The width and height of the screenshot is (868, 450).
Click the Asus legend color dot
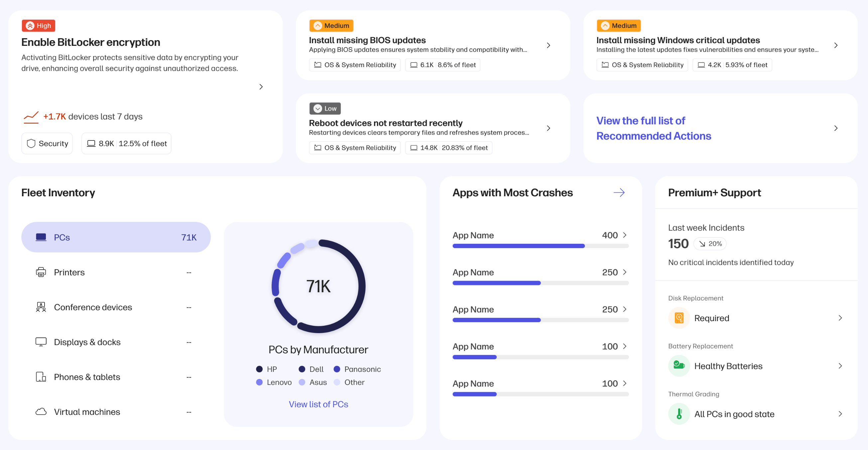(x=302, y=382)
